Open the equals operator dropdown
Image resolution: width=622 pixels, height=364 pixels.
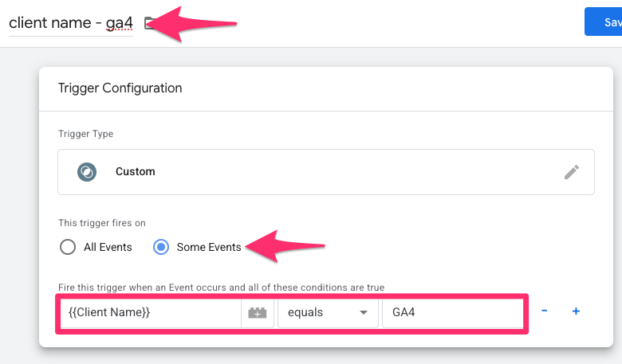click(x=328, y=312)
